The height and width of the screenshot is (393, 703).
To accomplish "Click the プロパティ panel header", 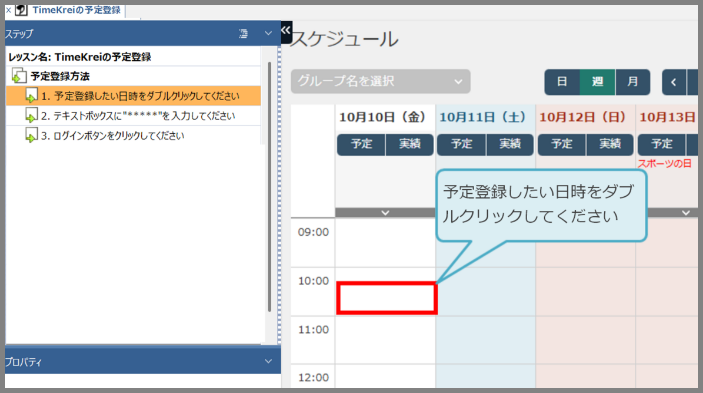I will [x=143, y=361].
